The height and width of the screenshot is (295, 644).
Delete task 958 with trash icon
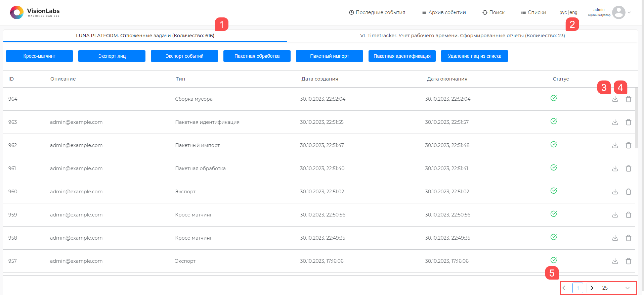628,238
